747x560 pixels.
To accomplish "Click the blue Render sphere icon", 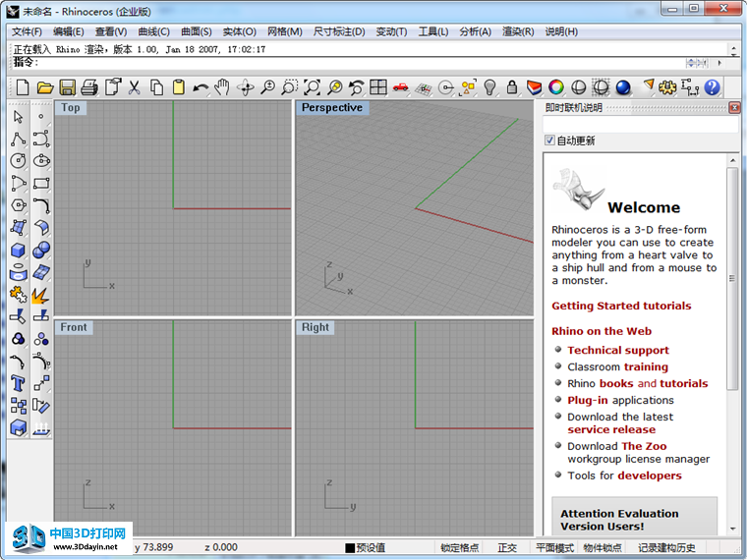I will pos(623,87).
